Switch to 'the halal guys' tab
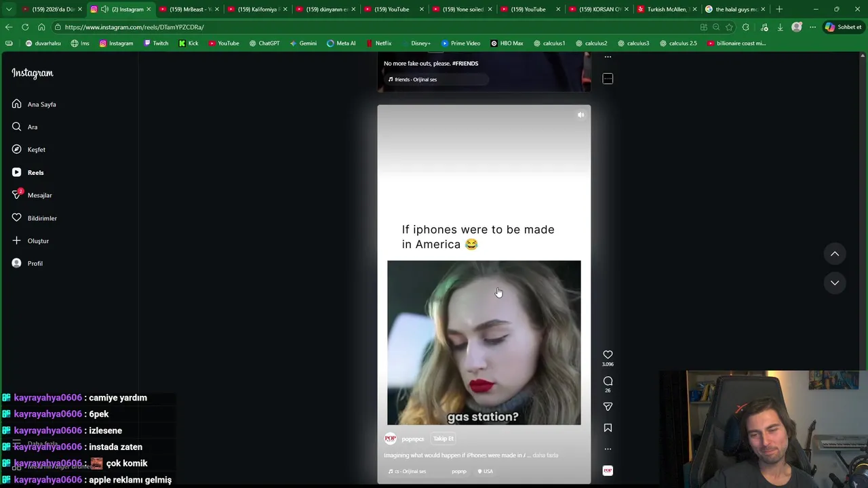Screen dimensions: 868x488 (734, 9)
